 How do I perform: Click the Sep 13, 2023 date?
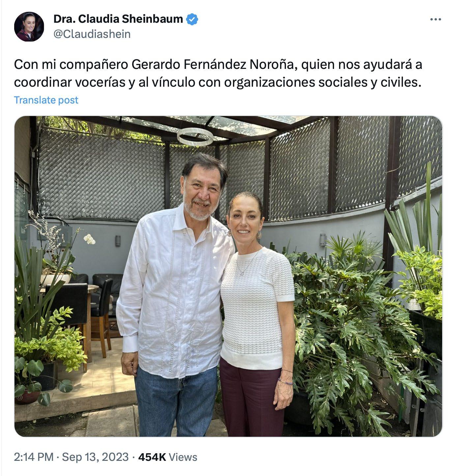95,457
